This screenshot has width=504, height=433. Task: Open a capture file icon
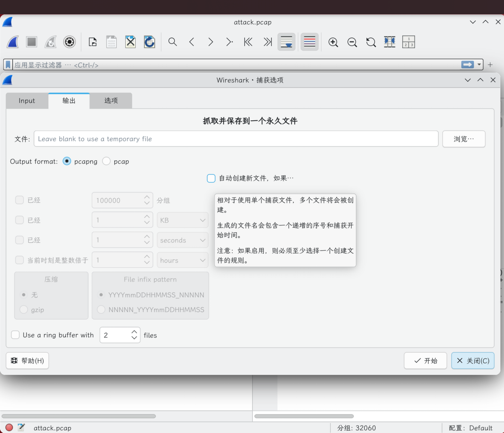coord(93,42)
